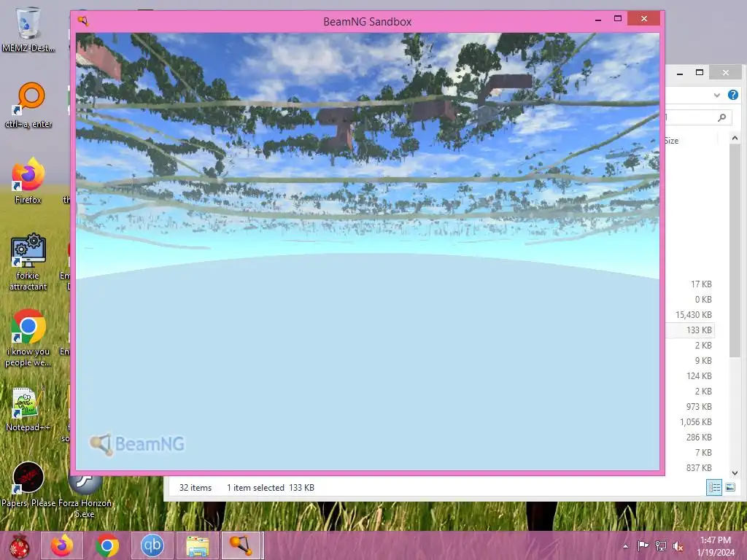Viewport: 747px width, 560px height.
Task: Select the file row sized 15,430 KB
Action: 689,314
